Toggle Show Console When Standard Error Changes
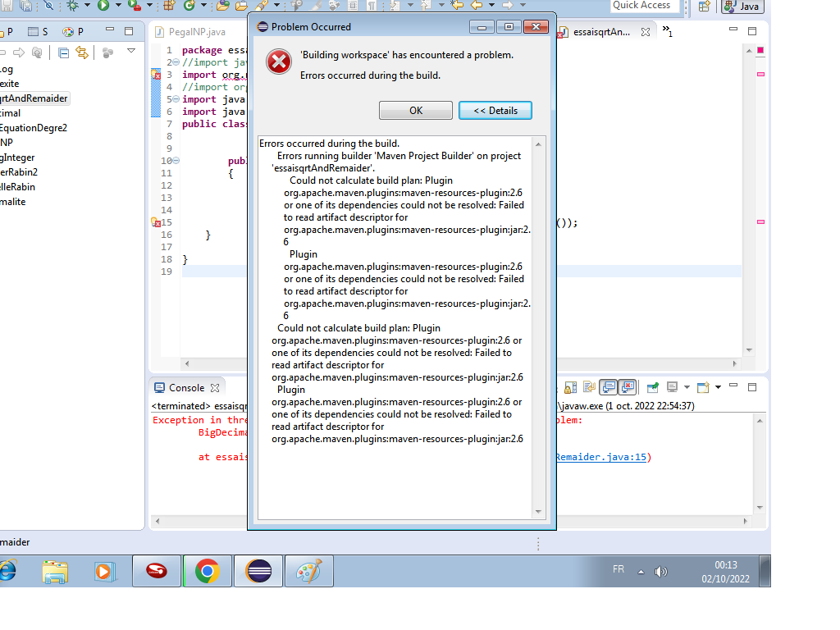Viewport: 840px width, 630px height. click(x=628, y=387)
